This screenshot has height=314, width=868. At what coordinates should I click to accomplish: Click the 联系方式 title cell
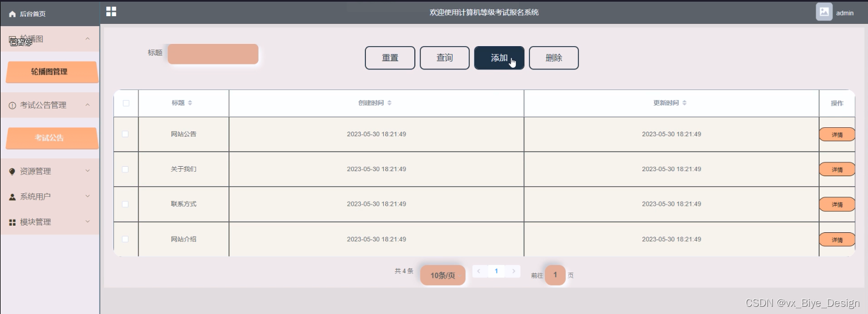point(183,204)
